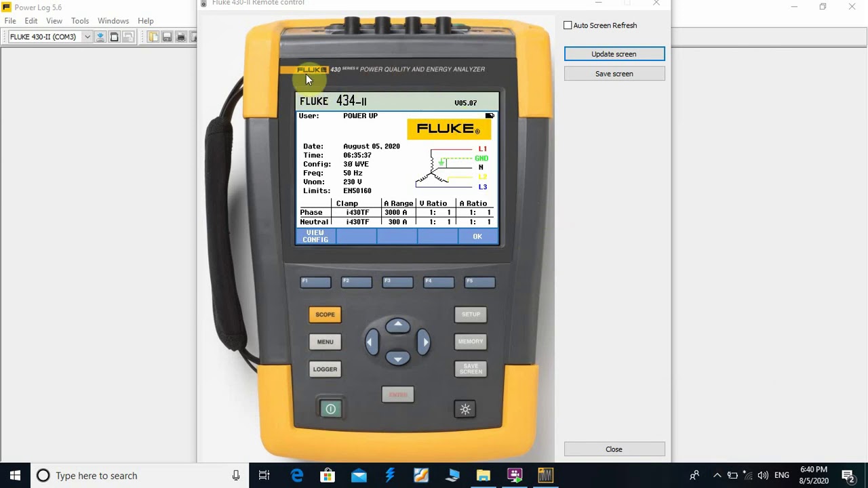Open the View menu
Image resolution: width=868 pixels, height=488 pixels.
[54, 21]
